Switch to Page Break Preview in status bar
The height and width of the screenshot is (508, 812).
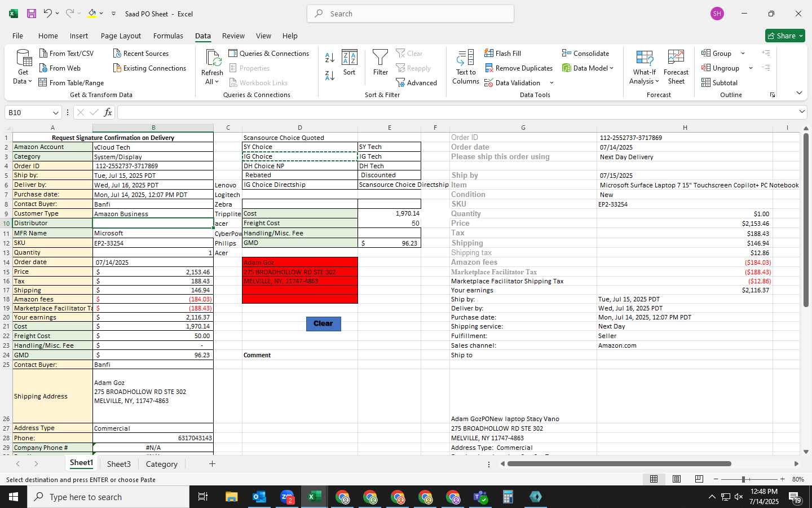[699, 479]
